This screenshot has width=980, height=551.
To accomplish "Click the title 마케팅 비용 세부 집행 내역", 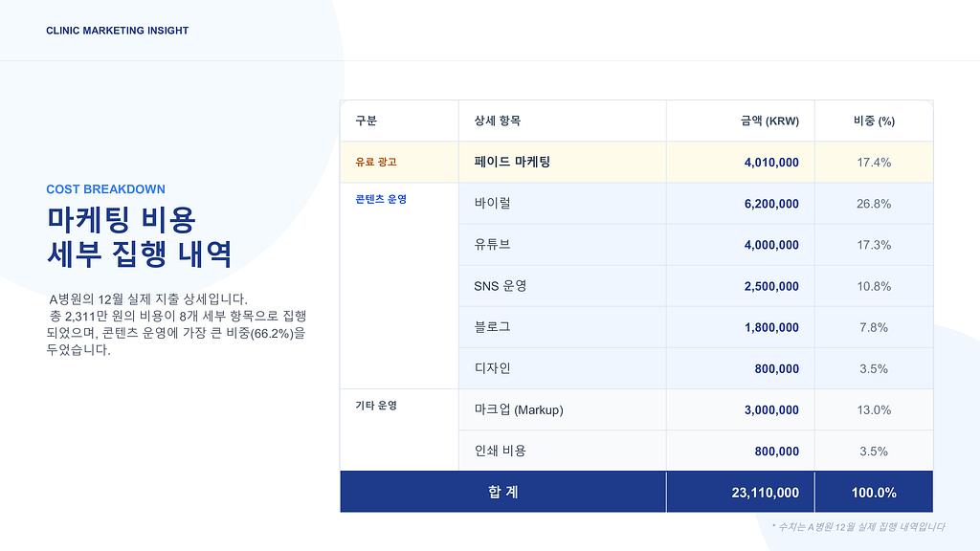I will pos(139,237).
